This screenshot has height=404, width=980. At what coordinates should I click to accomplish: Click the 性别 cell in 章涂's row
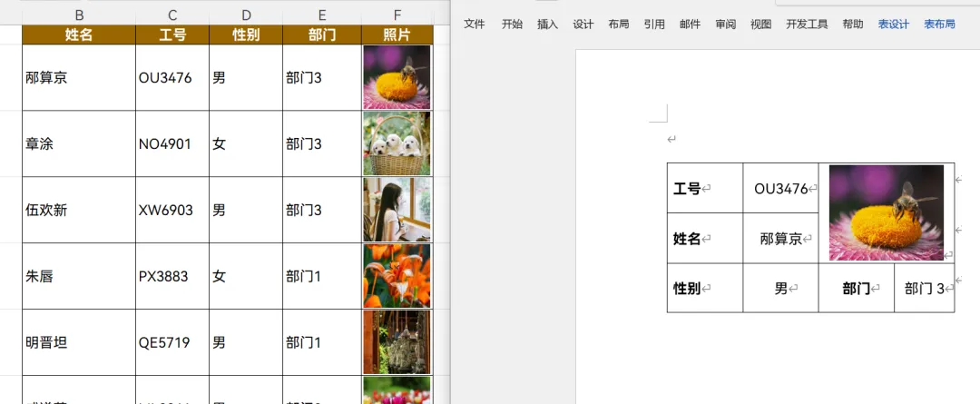246,143
